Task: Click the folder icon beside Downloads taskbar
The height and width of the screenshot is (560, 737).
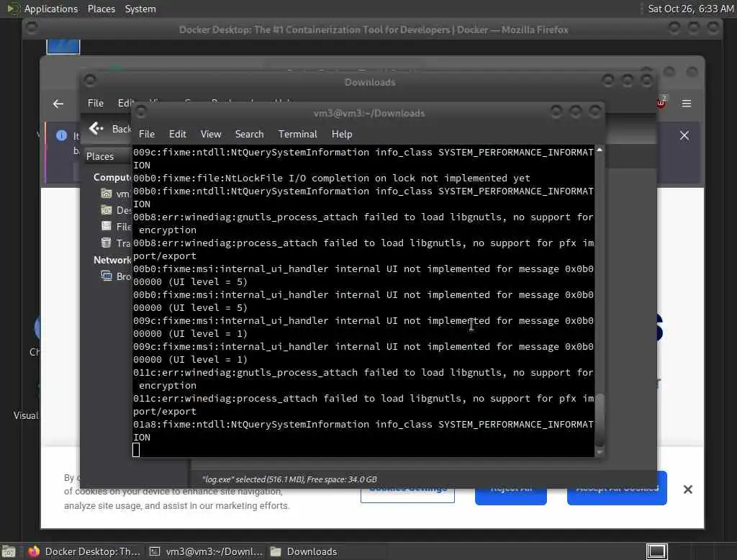Action: (x=276, y=551)
